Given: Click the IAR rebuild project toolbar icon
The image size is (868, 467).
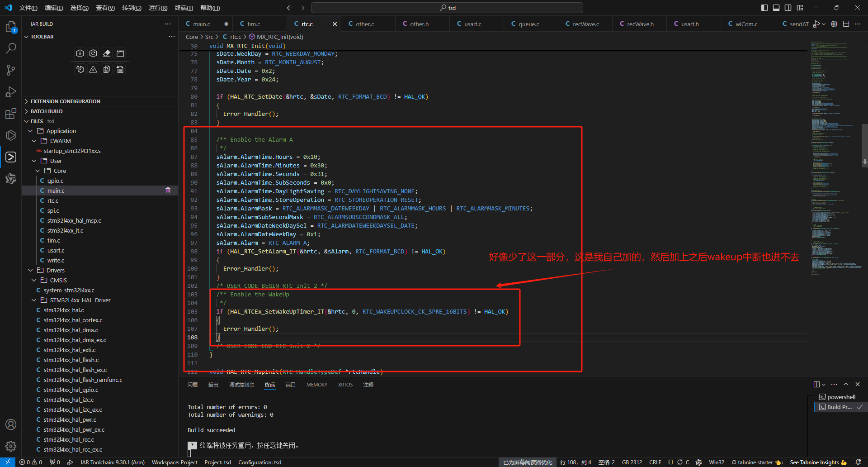Looking at the screenshot, I should (93, 53).
